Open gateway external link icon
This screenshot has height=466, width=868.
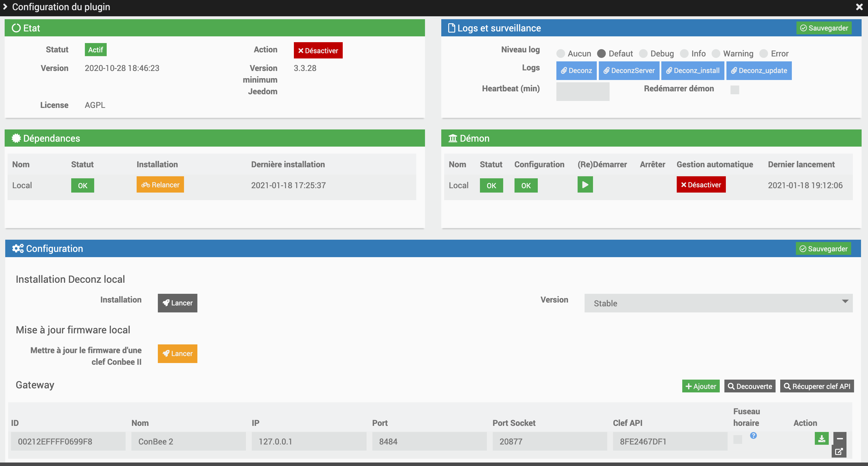click(x=839, y=451)
